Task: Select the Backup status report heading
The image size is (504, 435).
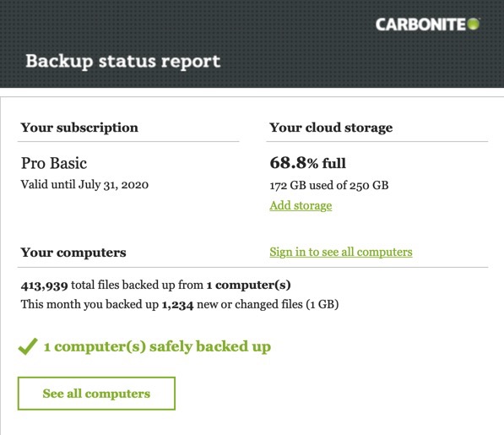Action: (123, 62)
